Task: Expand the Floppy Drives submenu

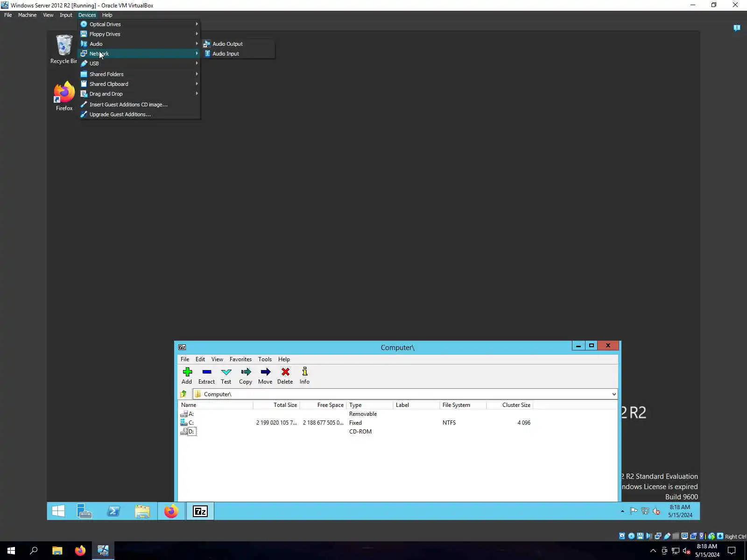Action: click(x=139, y=34)
